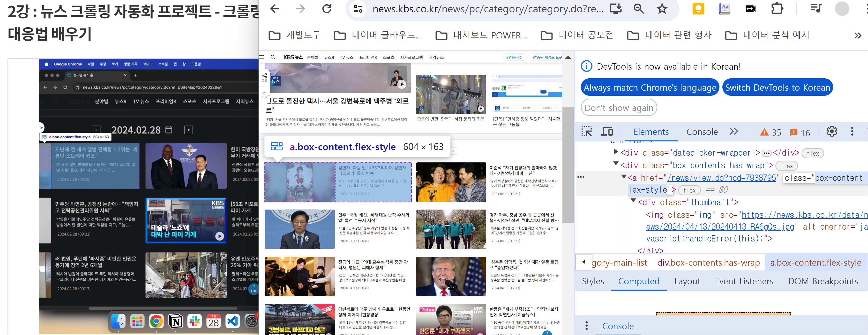Activate the inspect element picker icon
The height and width of the screenshot is (335, 868).
[x=587, y=132]
